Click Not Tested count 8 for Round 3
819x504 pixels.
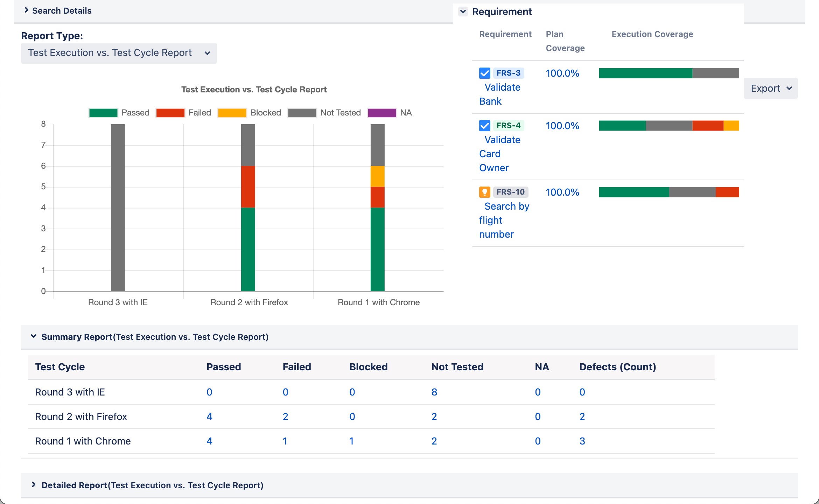click(434, 392)
